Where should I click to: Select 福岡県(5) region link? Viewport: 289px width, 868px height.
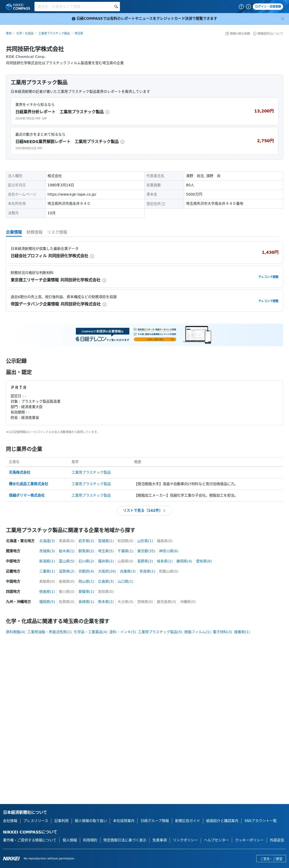(x=47, y=601)
